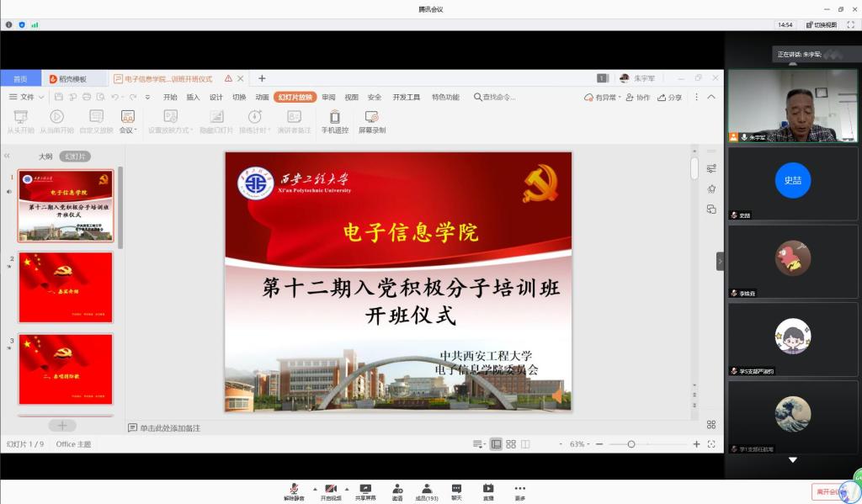Open the meeting chat panel

pos(456,491)
